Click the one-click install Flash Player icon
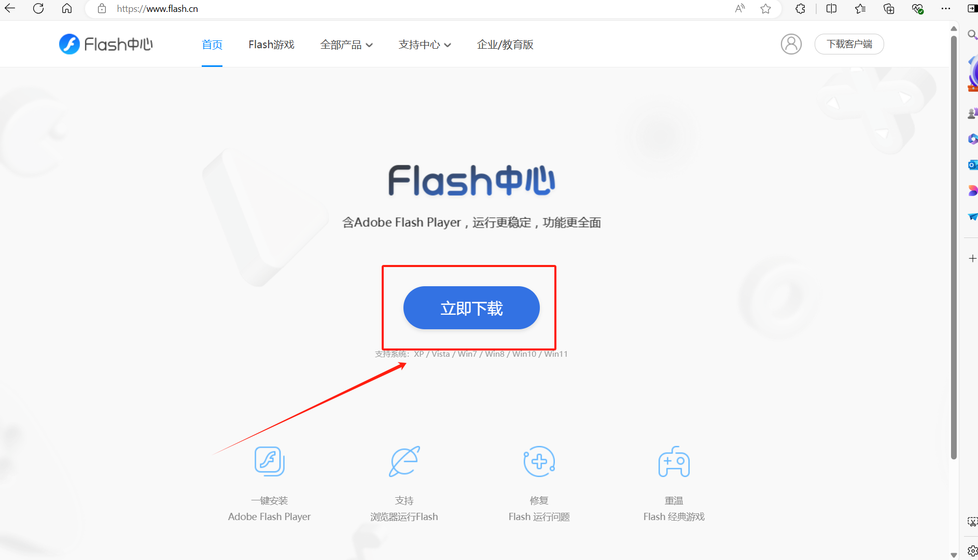Viewport: 978px width, 560px height. point(270,461)
